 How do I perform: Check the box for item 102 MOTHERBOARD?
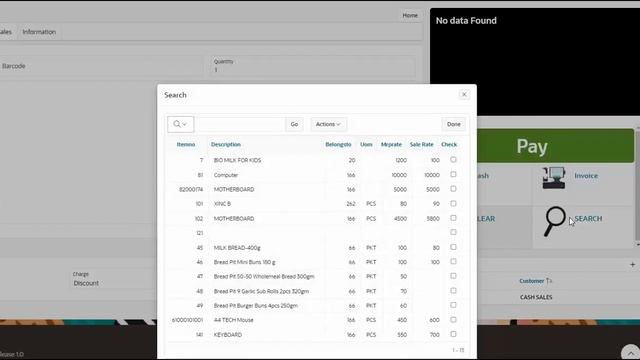coord(453,218)
